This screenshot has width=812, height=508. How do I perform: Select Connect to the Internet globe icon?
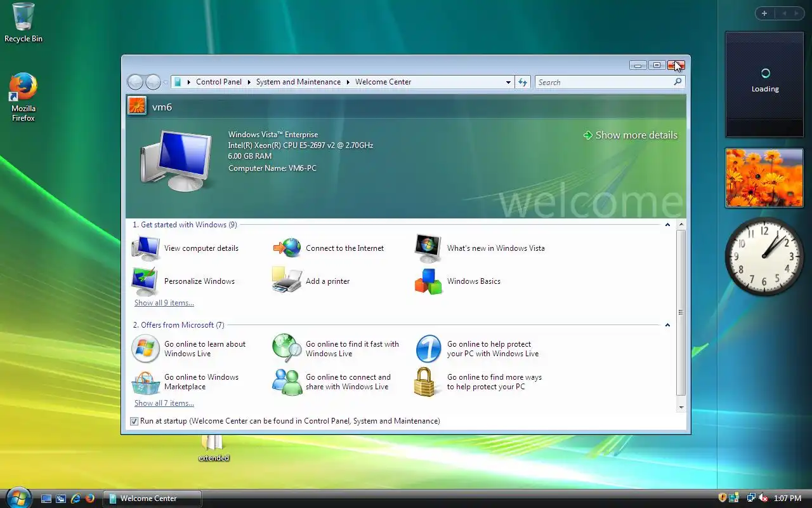[x=287, y=248]
